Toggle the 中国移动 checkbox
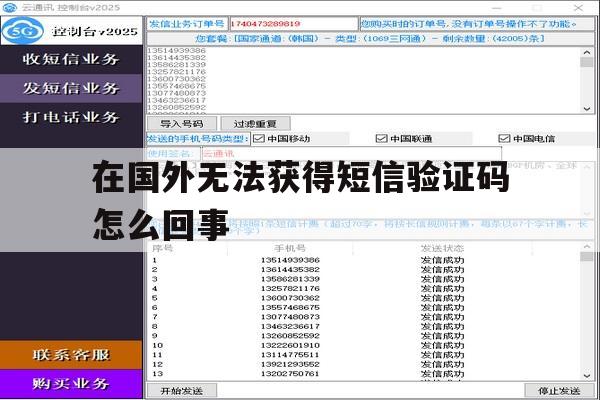The height and width of the screenshot is (400, 600). (259, 139)
